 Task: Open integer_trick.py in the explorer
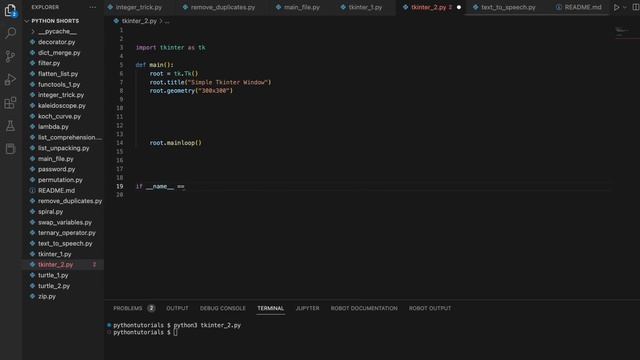tap(61, 95)
